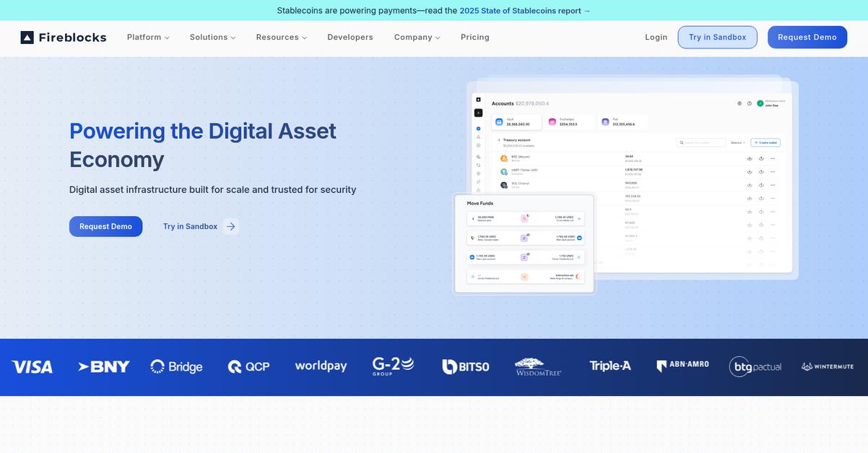Click the SOL Solana coin icon
The width and height of the screenshot is (868, 453).
[504, 185]
